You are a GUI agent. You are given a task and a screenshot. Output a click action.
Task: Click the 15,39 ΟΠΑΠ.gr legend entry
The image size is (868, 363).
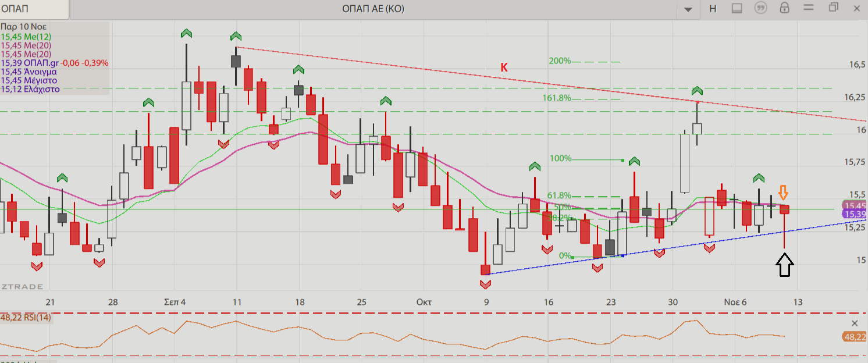pyautogui.click(x=55, y=63)
